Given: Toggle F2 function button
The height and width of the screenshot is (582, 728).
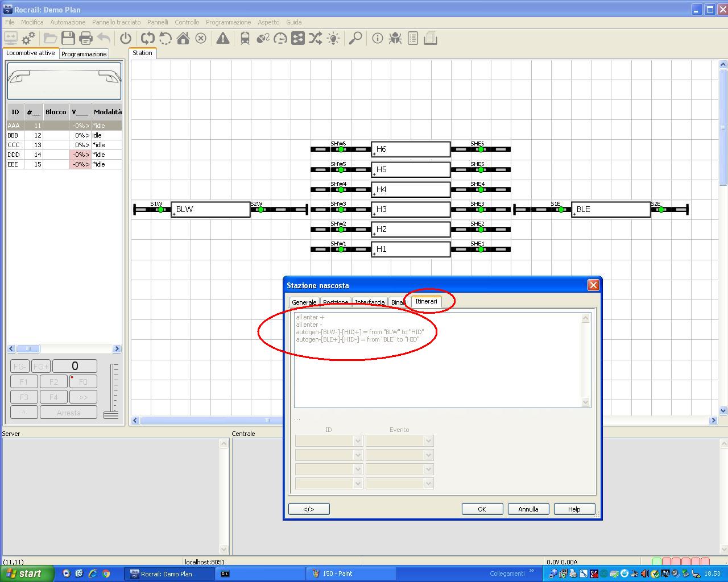Looking at the screenshot, I should [53, 382].
